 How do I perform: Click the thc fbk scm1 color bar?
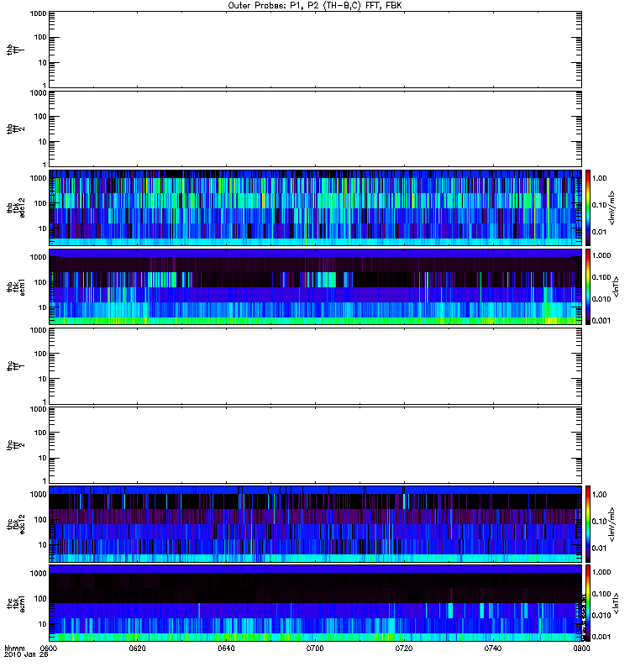tap(588, 603)
